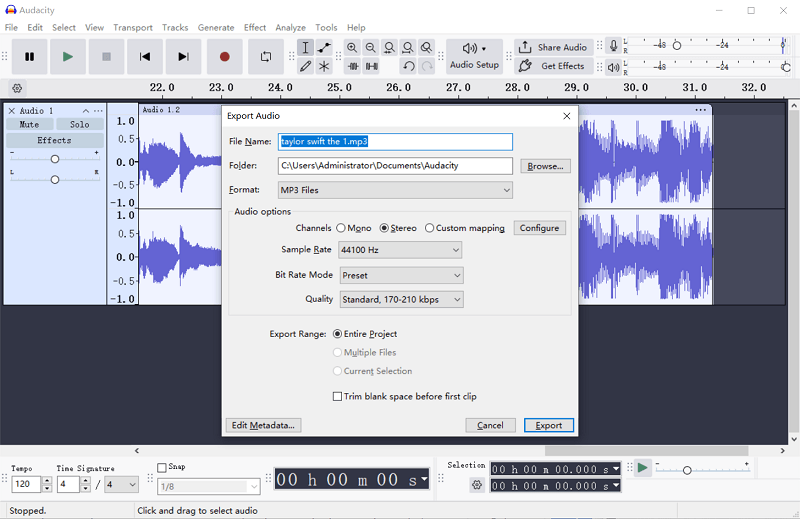Select the Multi-tool asterisk icon
Viewport: 800px width, 519px height.
[324, 66]
